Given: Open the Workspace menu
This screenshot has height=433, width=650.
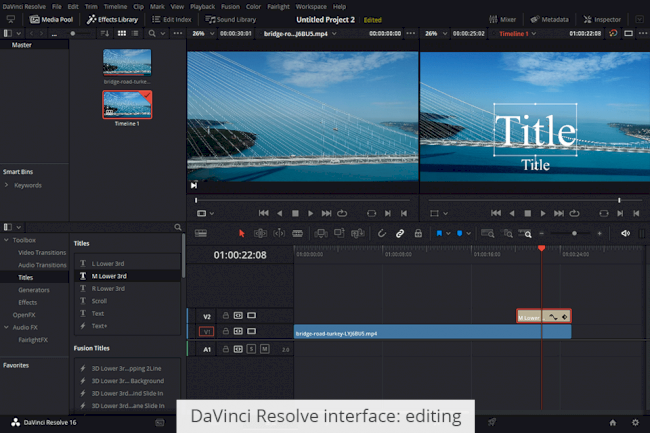Looking at the screenshot, I should tap(311, 7).
